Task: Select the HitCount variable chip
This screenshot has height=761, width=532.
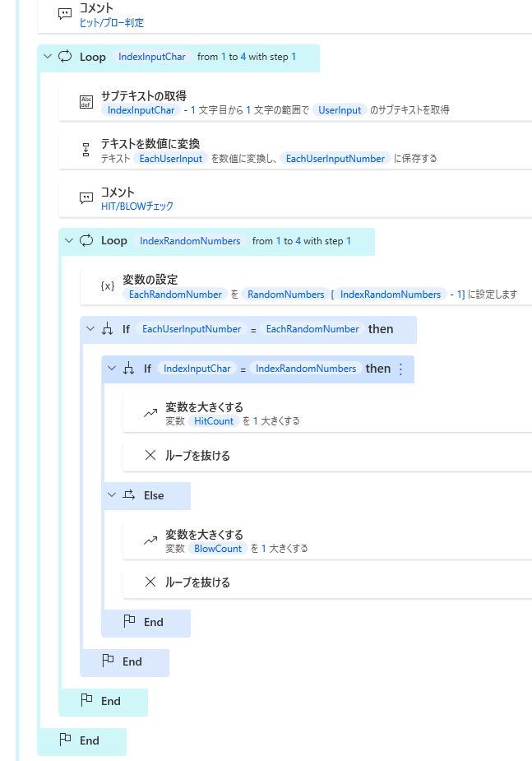Action: tap(214, 421)
